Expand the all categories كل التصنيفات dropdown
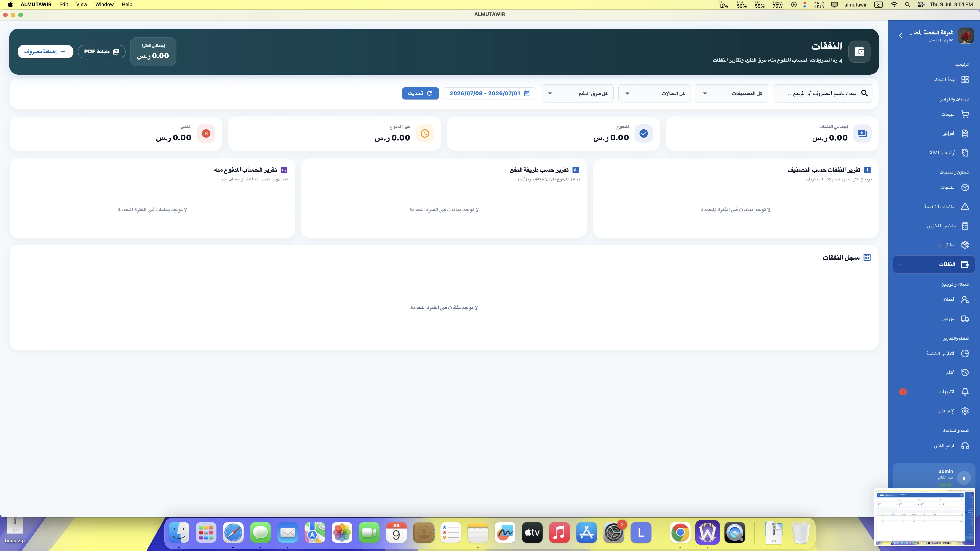This screenshot has width=980, height=551. pyautogui.click(x=732, y=94)
